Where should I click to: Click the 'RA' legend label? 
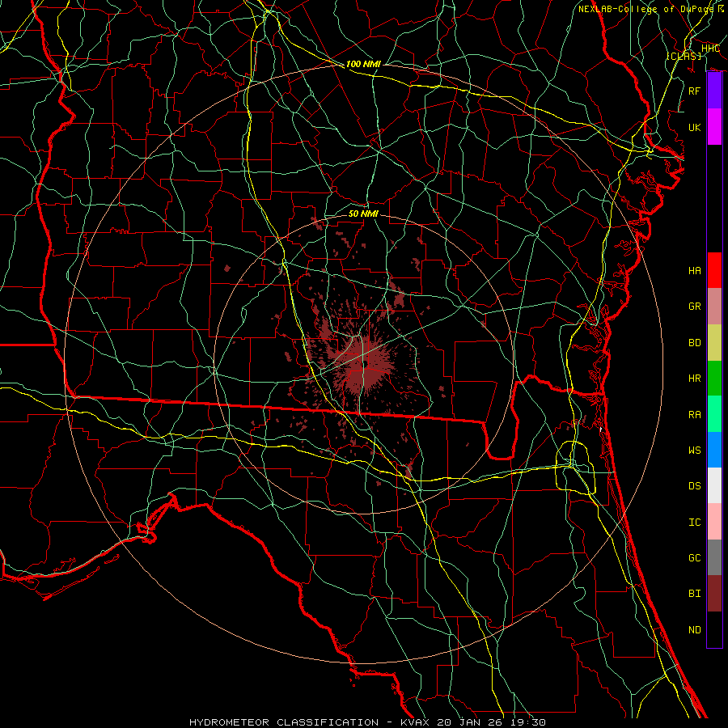(695, 415)
